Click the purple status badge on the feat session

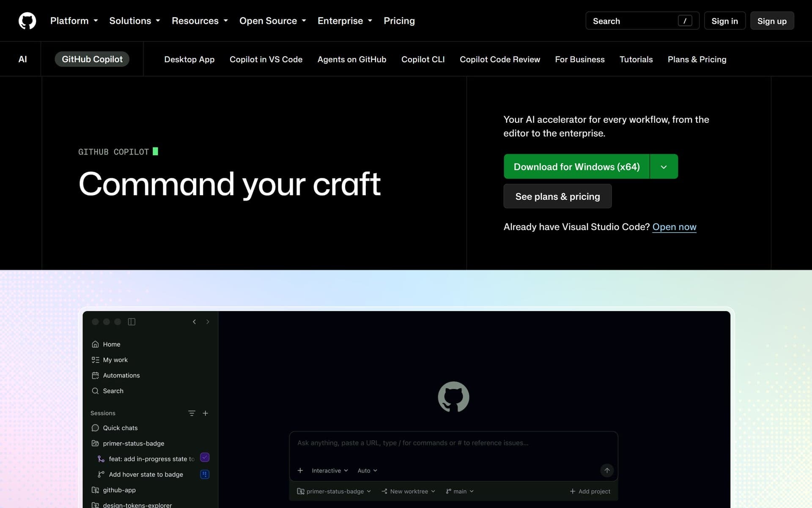(x=205, y=458)
